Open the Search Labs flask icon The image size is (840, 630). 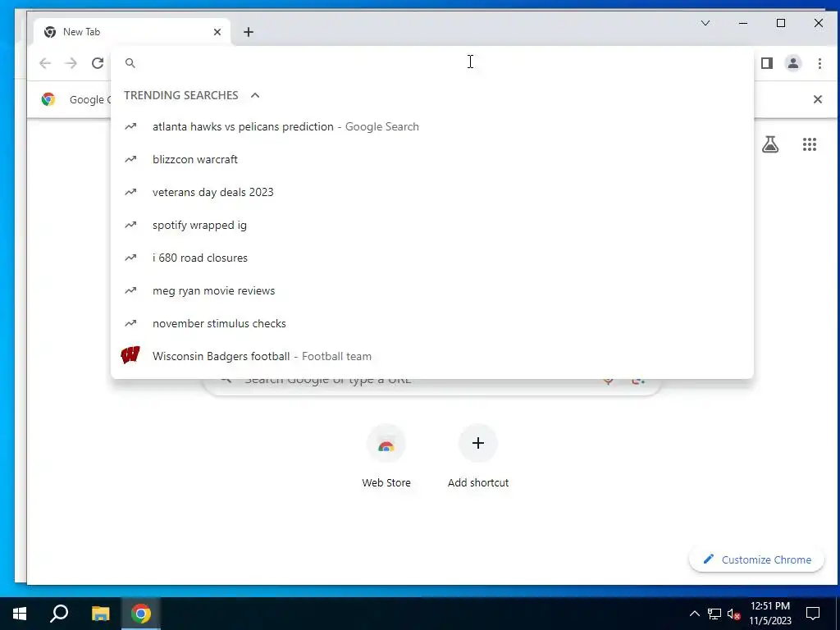769,144
